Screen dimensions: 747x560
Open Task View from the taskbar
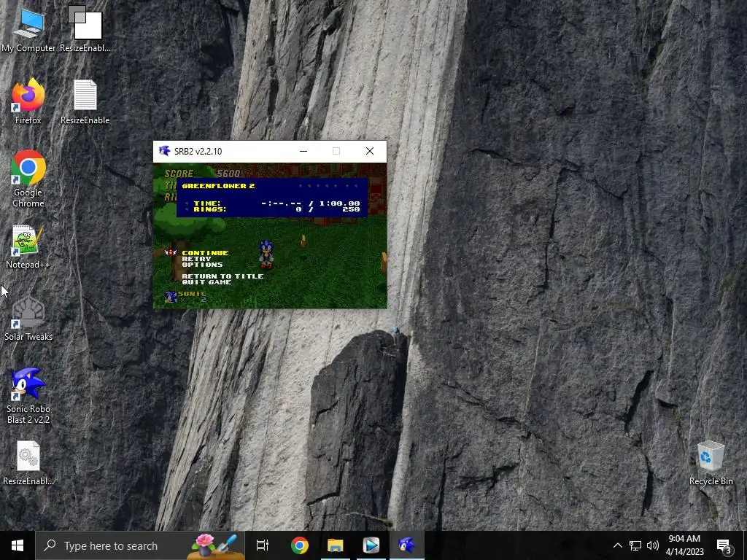pos(263,545)
